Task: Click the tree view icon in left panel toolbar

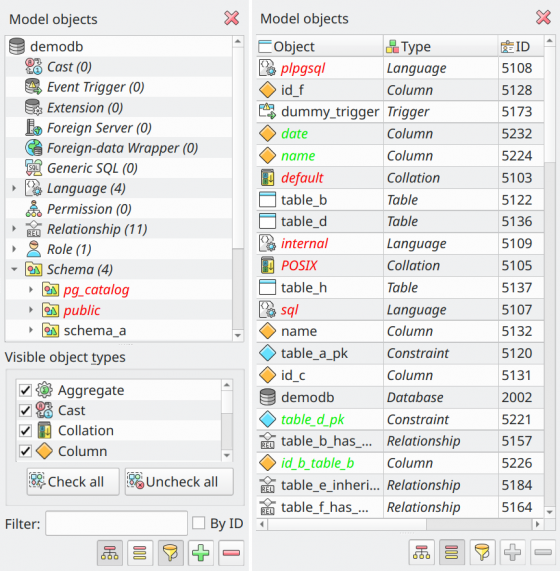Action: [x=110, y=553]
